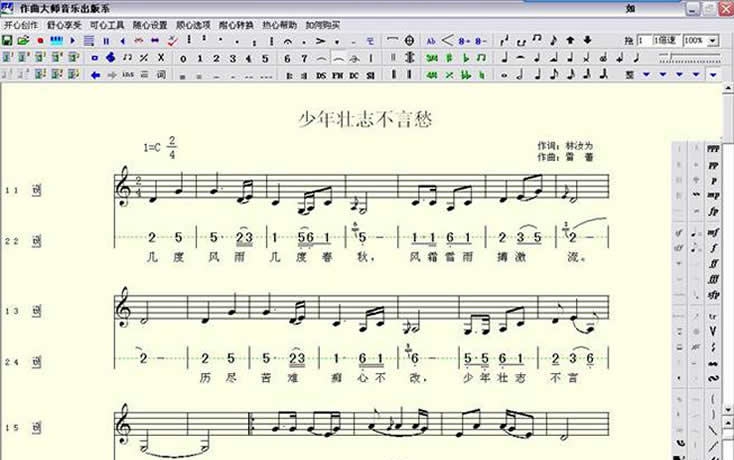Screen dimensions: 734x460
Task: Click the blue left arrow icon
Action: [95, 75]
